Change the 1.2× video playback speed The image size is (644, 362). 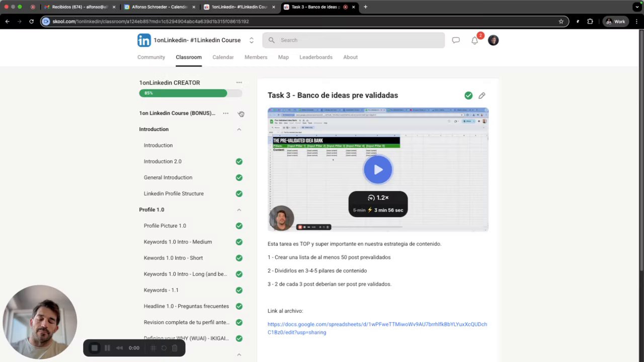click(x=378, y=198)
